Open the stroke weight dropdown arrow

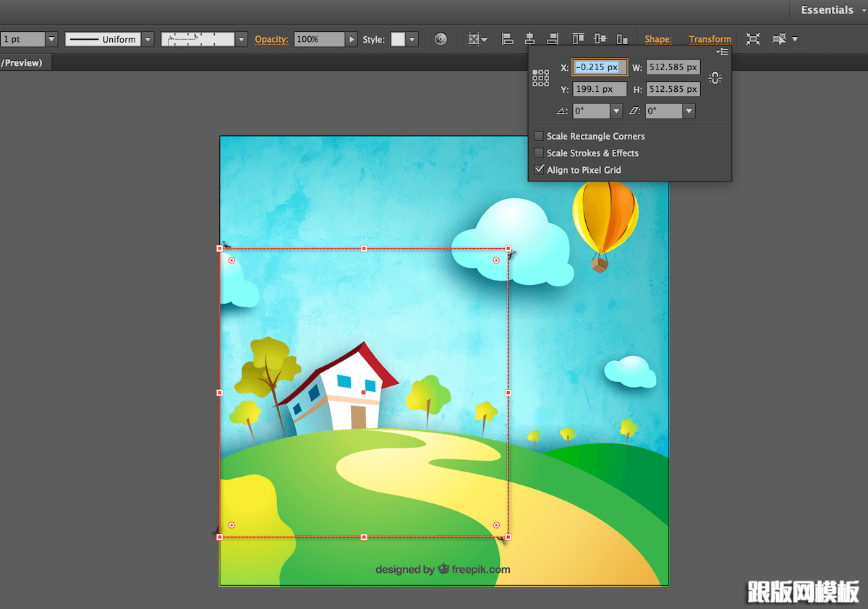coord(51,39)
